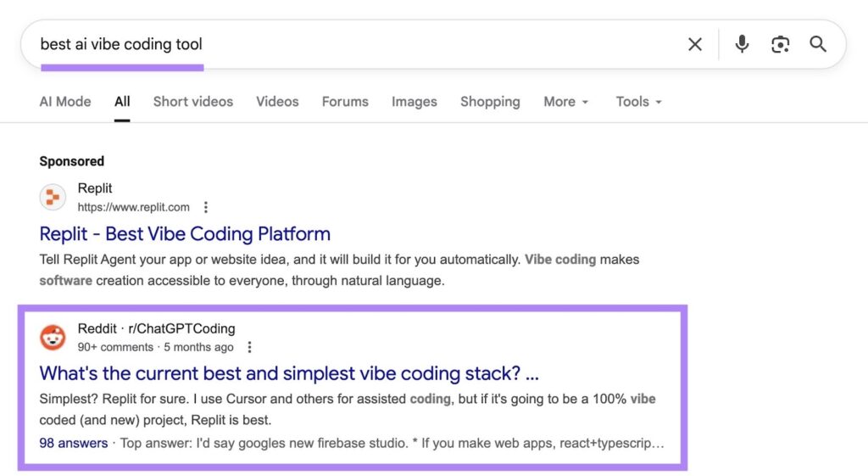Select the Short videos tab
Image resolution: width=868 pixels, height=476 pixels.
pos(192,102)
